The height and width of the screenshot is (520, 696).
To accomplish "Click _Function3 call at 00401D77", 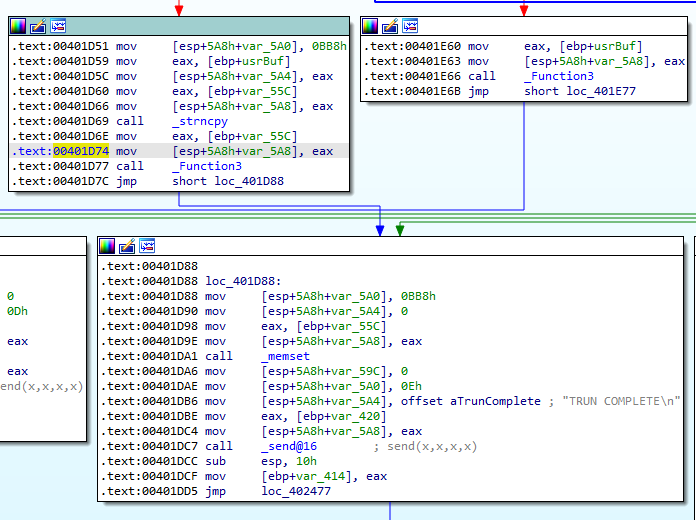I will pyautogui.click(x=207, y=166).
